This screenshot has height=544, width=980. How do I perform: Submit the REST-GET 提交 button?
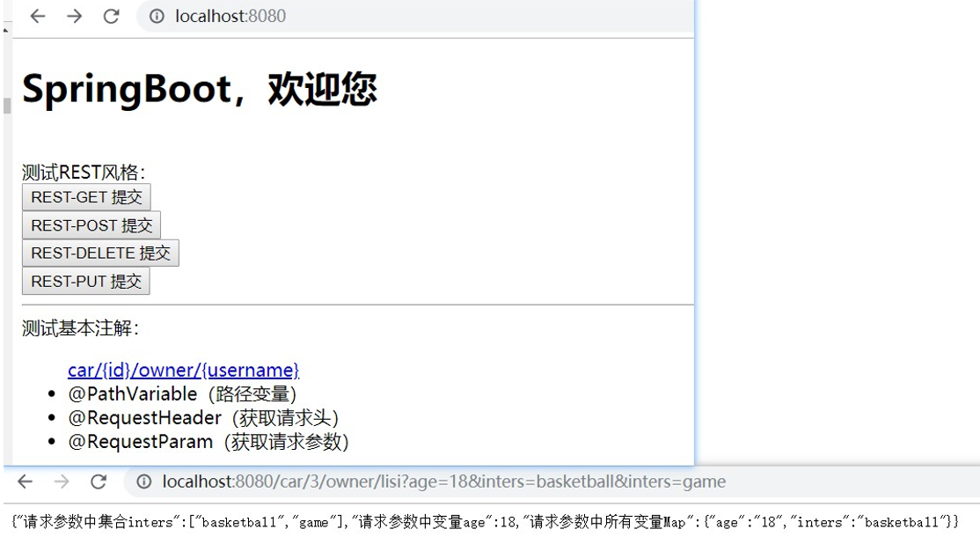point(86,197)
